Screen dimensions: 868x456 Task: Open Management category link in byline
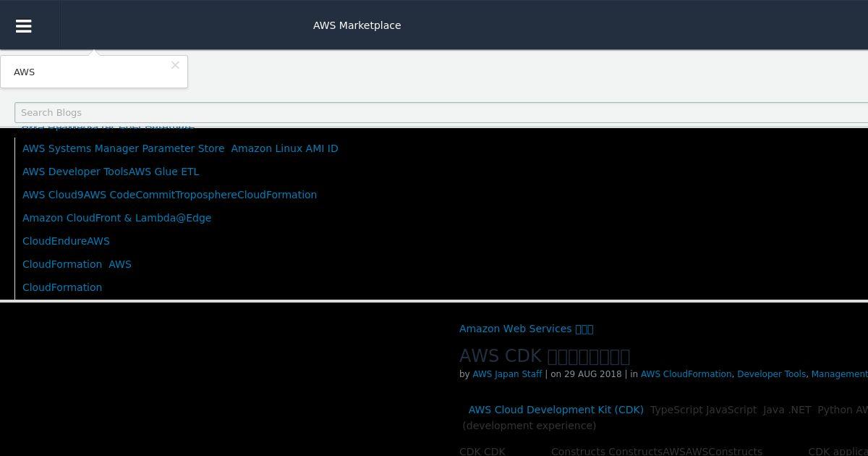pyautogui.click(x=840, y=374)
